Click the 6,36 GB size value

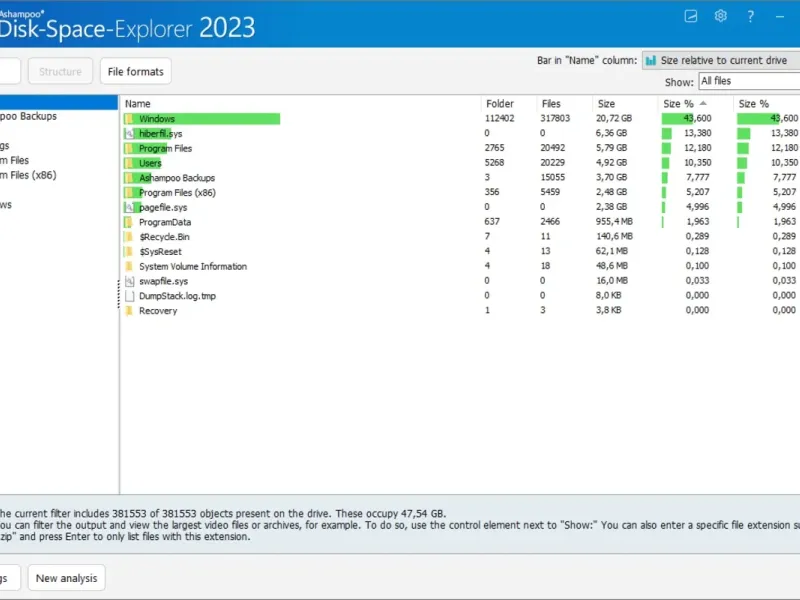[x=611, y=133]
